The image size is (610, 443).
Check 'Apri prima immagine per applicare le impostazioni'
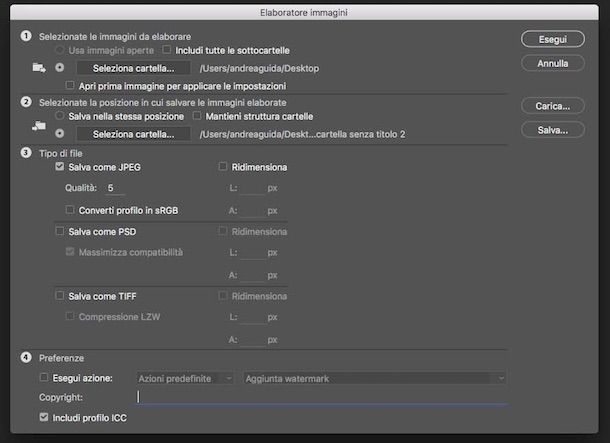tap(70, 85)
